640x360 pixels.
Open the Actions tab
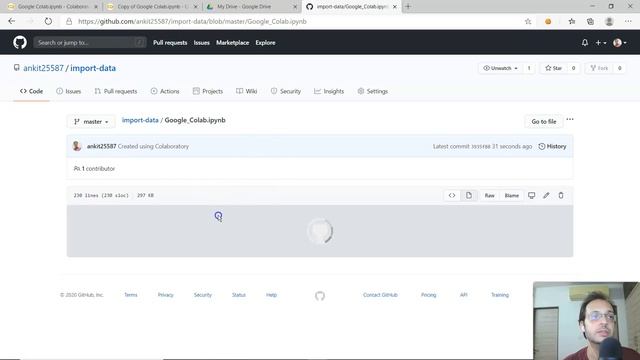(x=165, y=91)
